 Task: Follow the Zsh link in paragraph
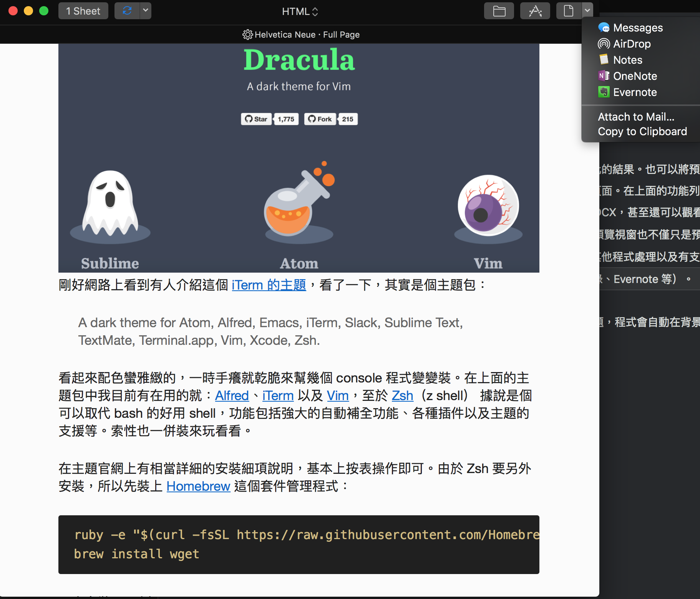[402, 395]
